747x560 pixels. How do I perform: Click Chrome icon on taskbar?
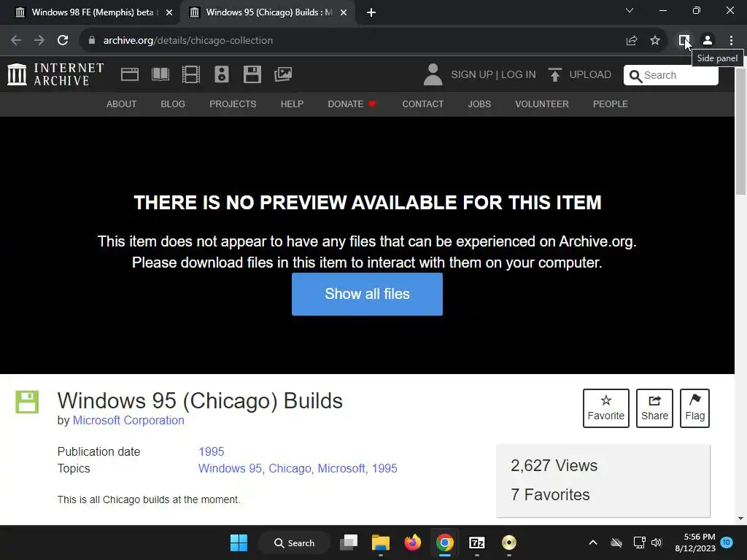[x=444, y=542]
